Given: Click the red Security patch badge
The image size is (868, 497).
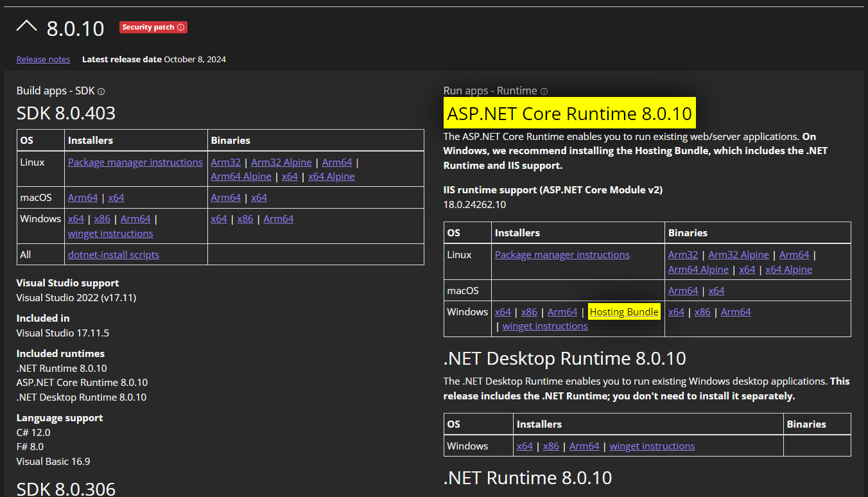Looking at the screenshot, I should click(x=153, y=28).
